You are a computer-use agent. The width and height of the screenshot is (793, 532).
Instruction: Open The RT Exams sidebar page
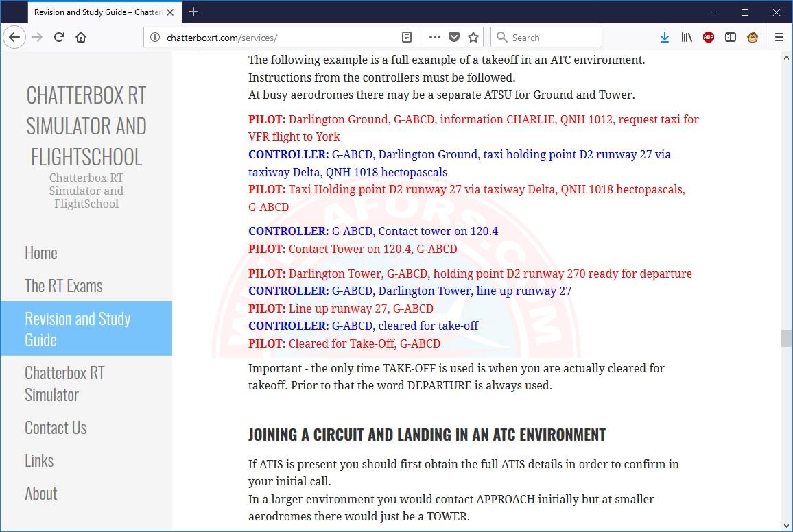64,286
